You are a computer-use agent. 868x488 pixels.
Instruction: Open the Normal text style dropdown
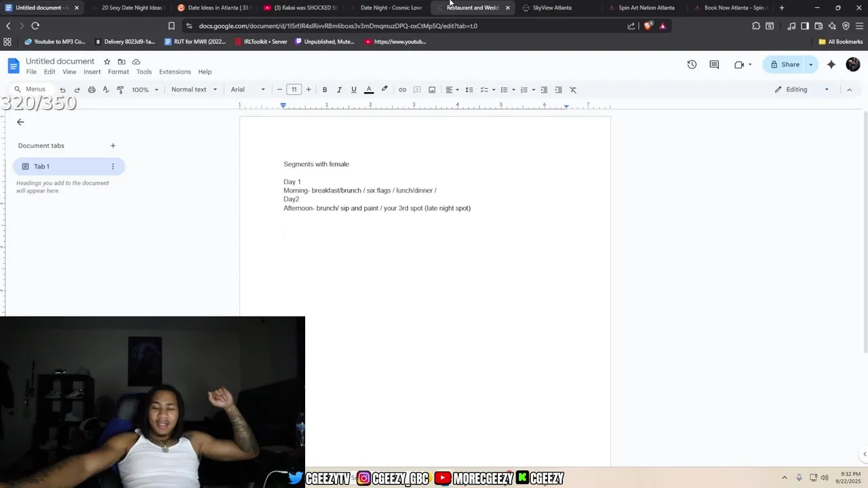click(194, 89)
